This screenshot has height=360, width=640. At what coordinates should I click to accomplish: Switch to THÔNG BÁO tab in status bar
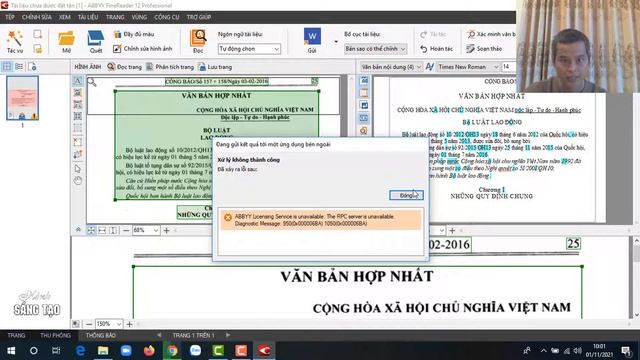[101, 336]
